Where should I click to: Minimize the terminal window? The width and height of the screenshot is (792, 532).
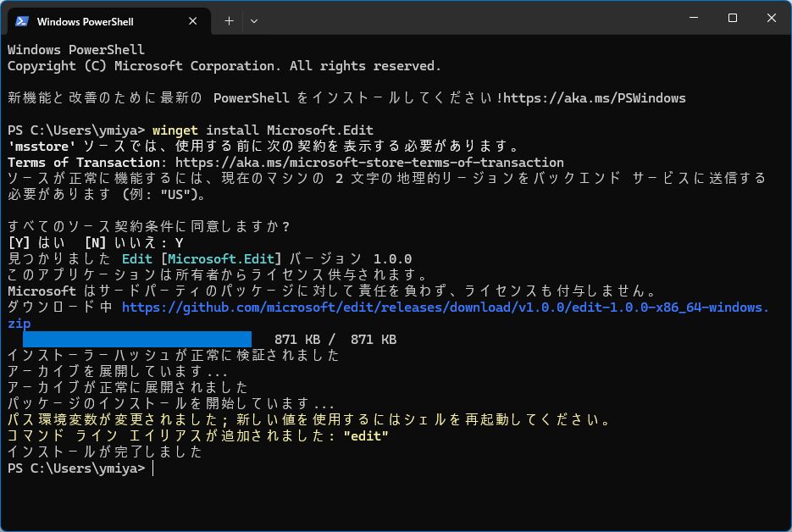694,18
